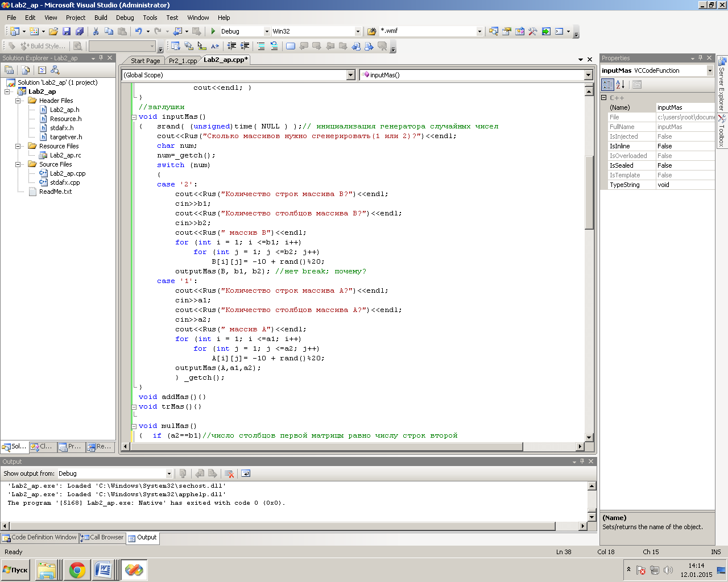728x582 pixels.
Task: Open the Toolbox via hammer-and-wrench icon
Action: [x=533, y=31]
